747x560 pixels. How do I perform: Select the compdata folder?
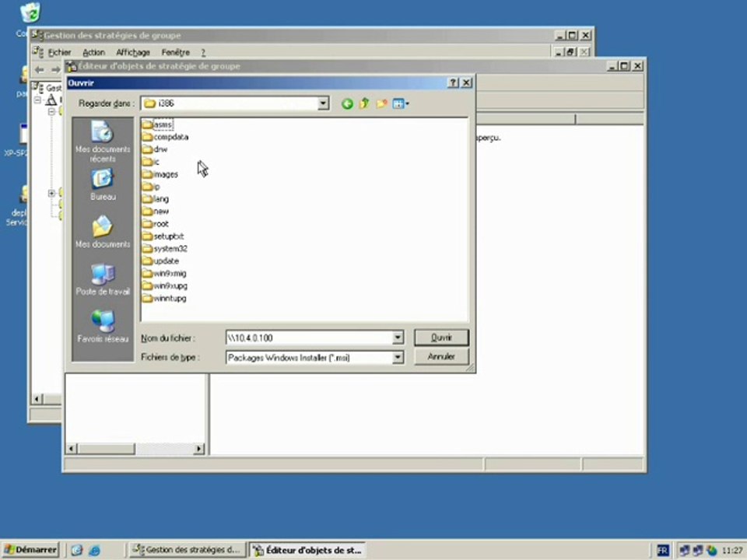coord(165,137)
